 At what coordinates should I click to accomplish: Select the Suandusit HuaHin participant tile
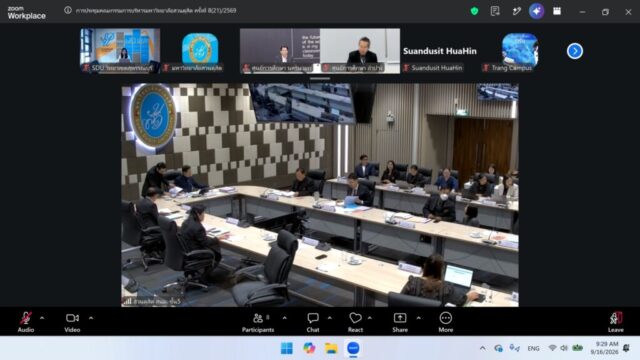(440, 51)
